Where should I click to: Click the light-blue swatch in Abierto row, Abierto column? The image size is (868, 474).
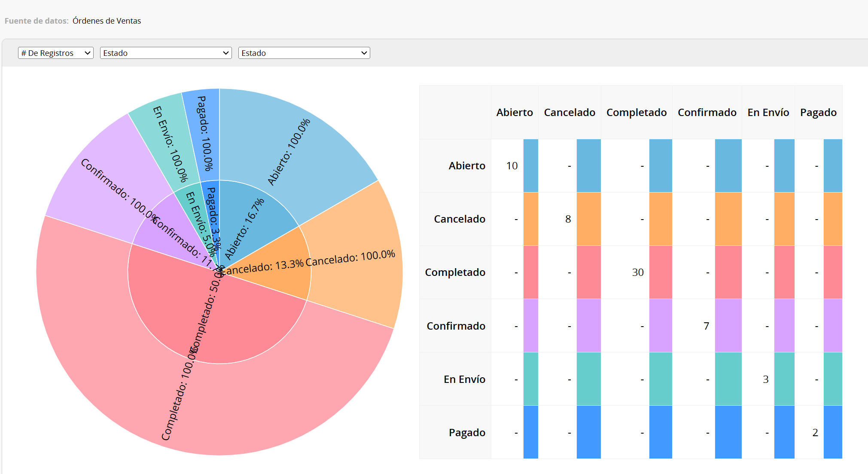click(x=531, y=166)
